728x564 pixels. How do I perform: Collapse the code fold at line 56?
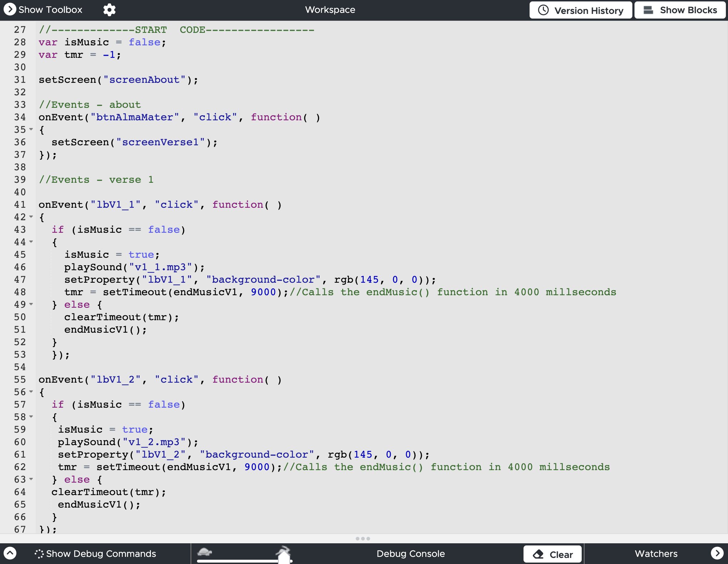tap(31, 392)
